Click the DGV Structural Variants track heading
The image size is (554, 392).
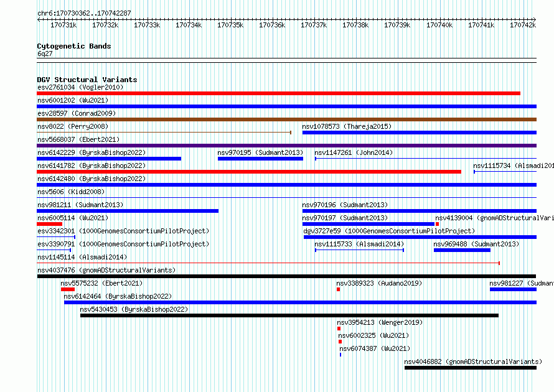[87, 80]
